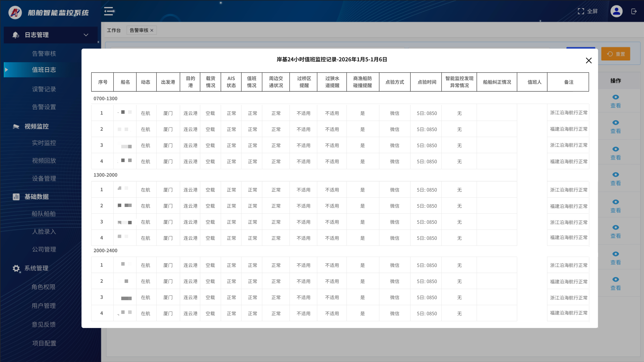Open 误警记录 in the sidebar
This screenshot has width=644, height=362.
click(44, 89)
